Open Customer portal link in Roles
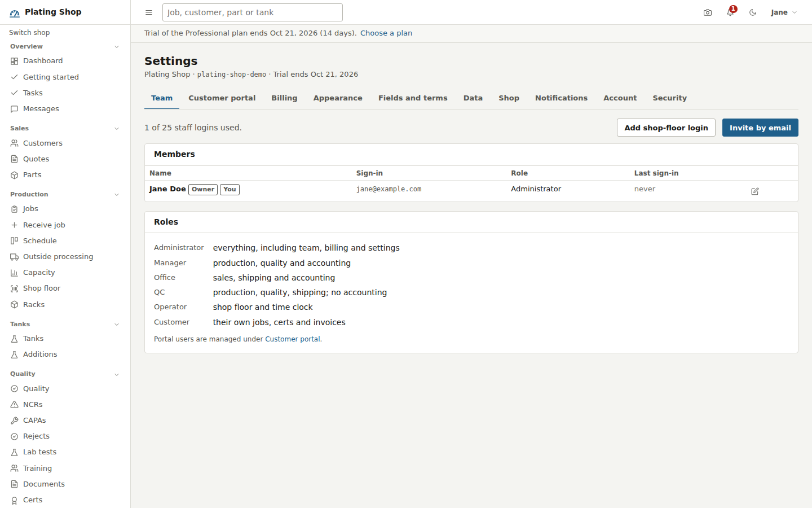The width and height of the screenshot is (812, 508). tap(293, 339)
